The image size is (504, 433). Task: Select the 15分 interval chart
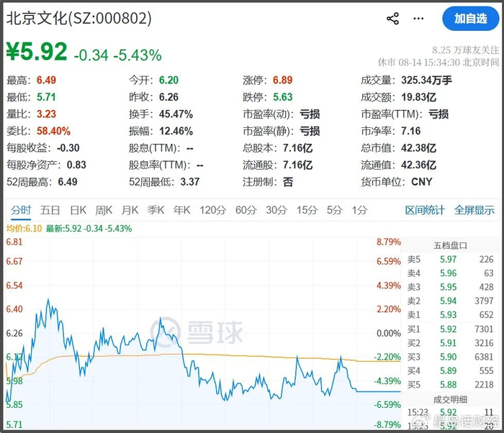click(307, 210)
